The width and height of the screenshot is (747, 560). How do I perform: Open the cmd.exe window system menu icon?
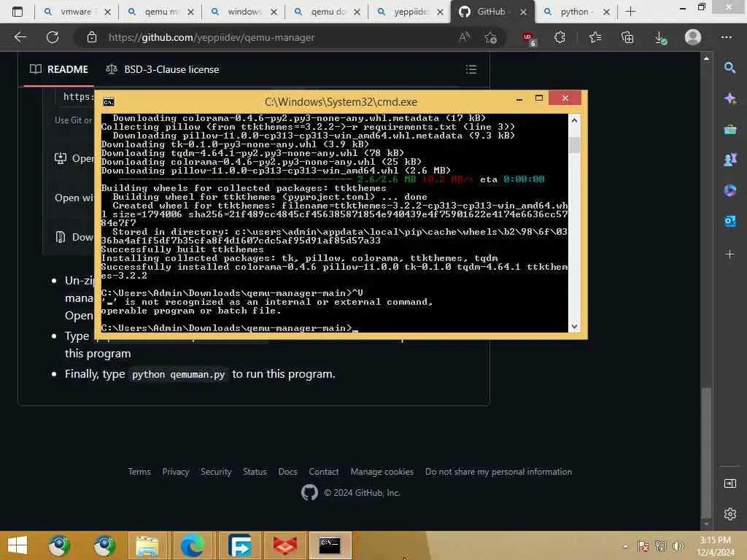click(x=109, y=101)
